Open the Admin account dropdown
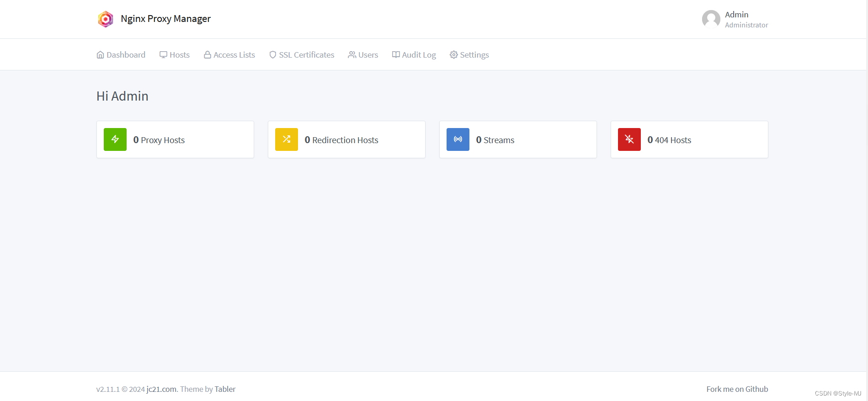 point(735,19)
